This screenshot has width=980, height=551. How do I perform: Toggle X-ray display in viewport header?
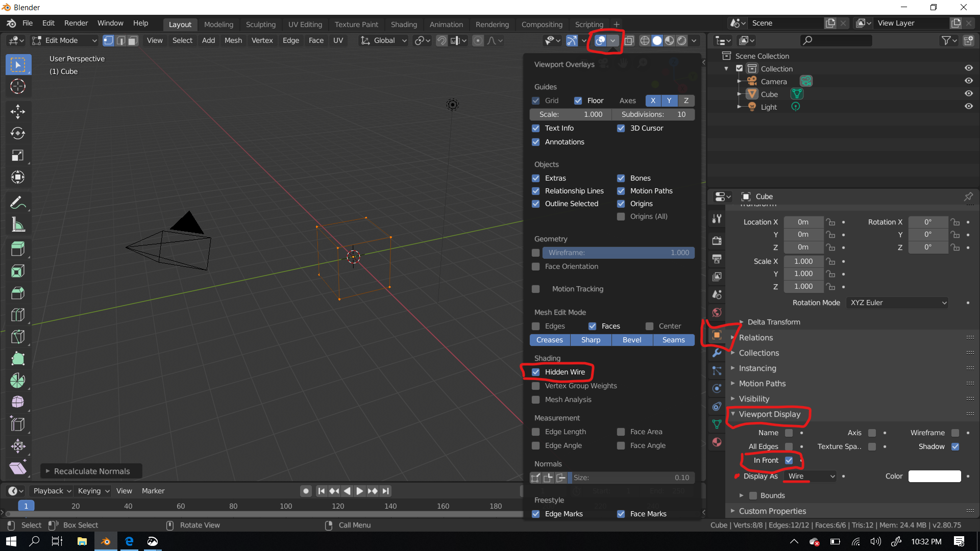(x=629, y=41)
